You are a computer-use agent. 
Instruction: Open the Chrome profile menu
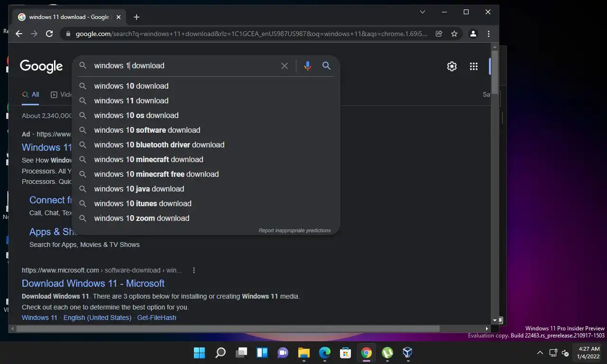pyautogui.click(x=473, y=34)
